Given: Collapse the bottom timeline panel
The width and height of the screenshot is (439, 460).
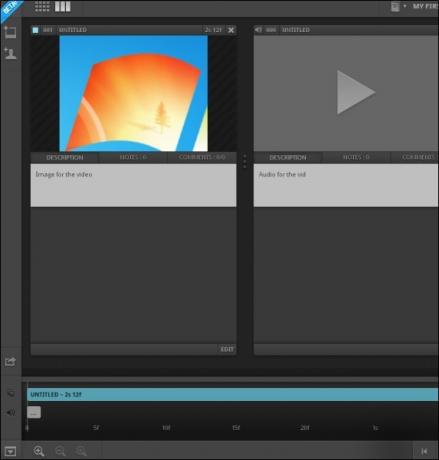Looking at the screenshot, I should tap(10, 451).
